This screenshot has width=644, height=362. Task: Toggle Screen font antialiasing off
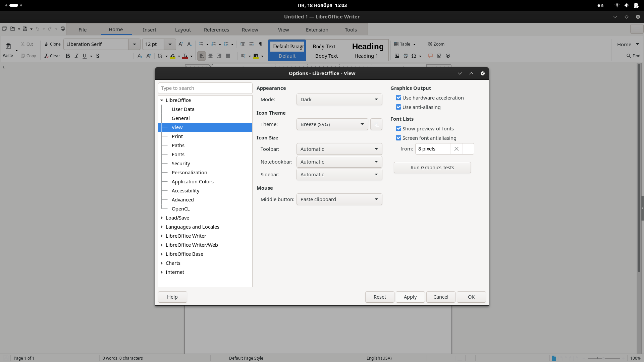point(398,138)
